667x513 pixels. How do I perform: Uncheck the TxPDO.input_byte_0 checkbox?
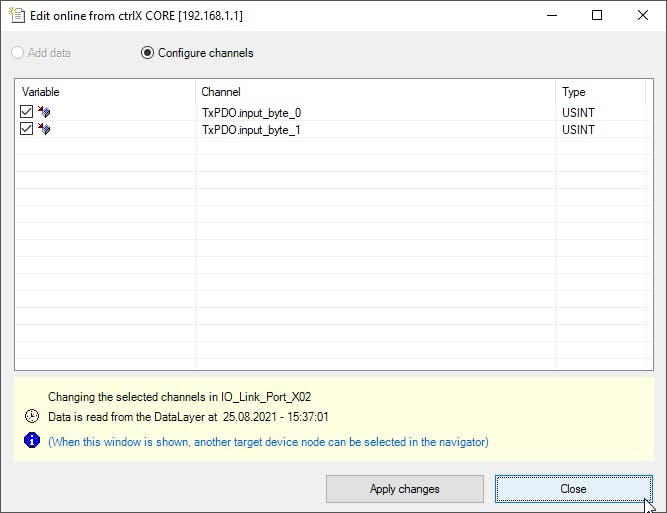(x=26, y=112)
